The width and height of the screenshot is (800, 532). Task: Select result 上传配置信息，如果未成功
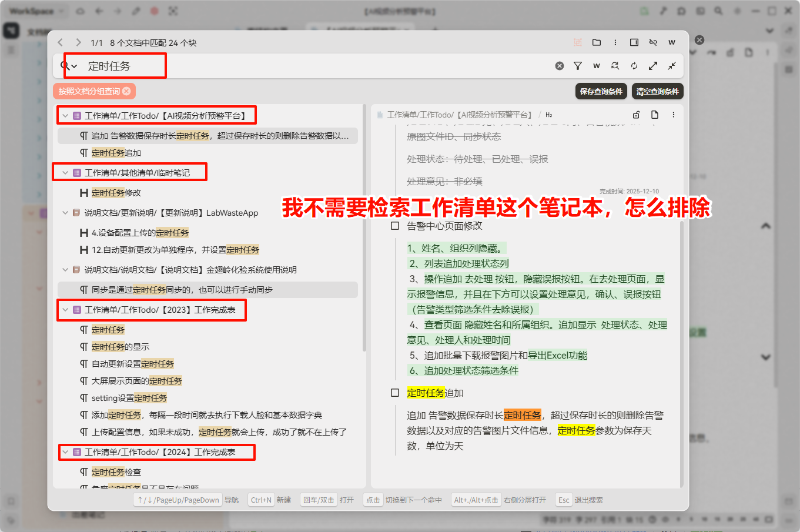[x=207, y=432]
